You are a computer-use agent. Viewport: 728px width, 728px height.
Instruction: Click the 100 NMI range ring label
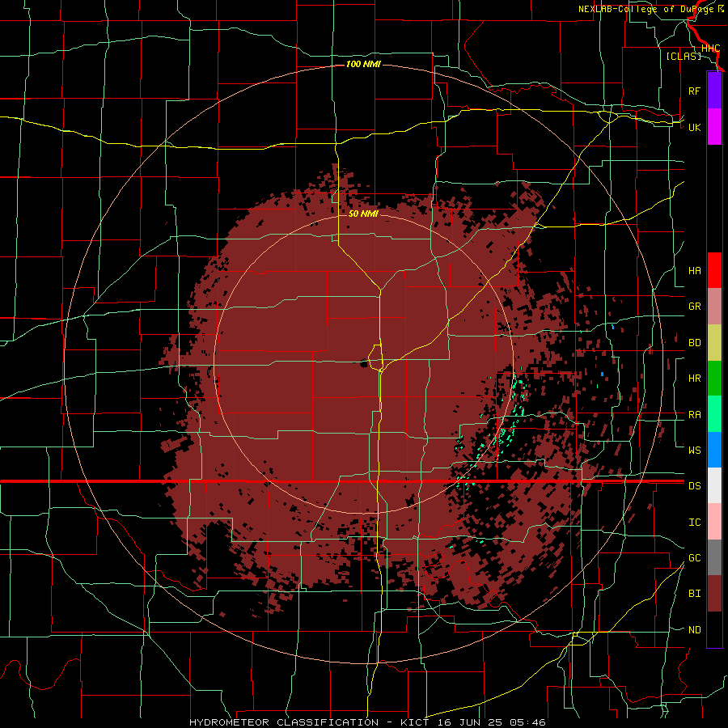coord(363,64)
